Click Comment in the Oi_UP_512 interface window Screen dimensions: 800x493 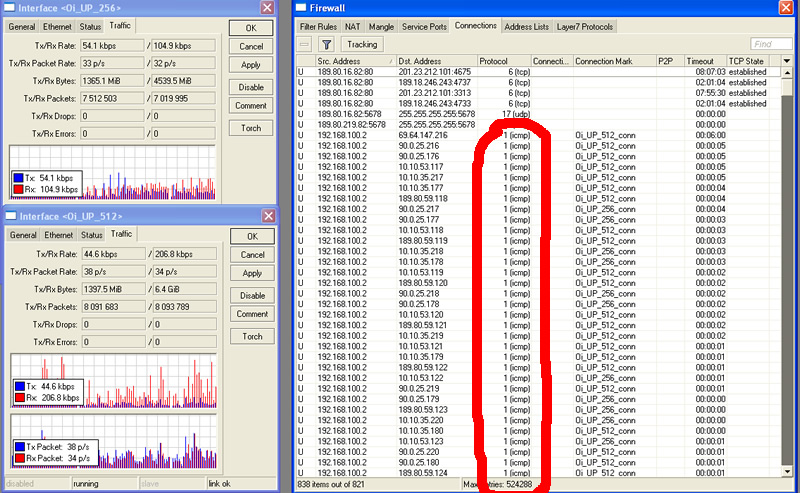[253, 314]
